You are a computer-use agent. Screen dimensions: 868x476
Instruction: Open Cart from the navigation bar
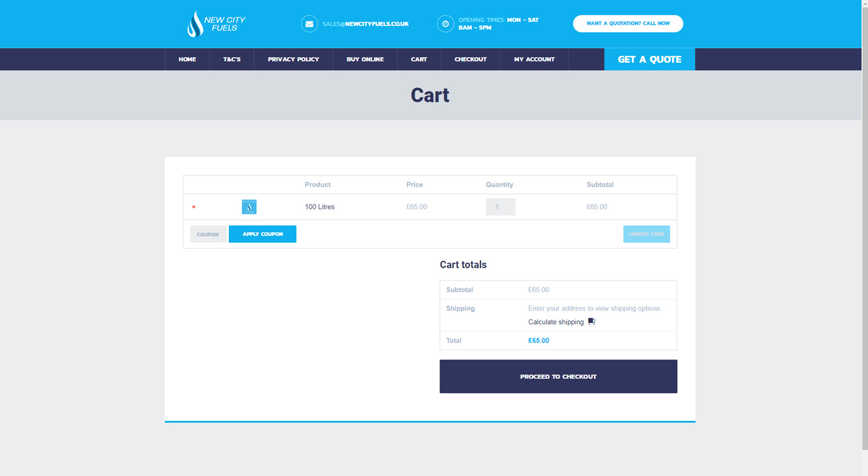point(419,59)
